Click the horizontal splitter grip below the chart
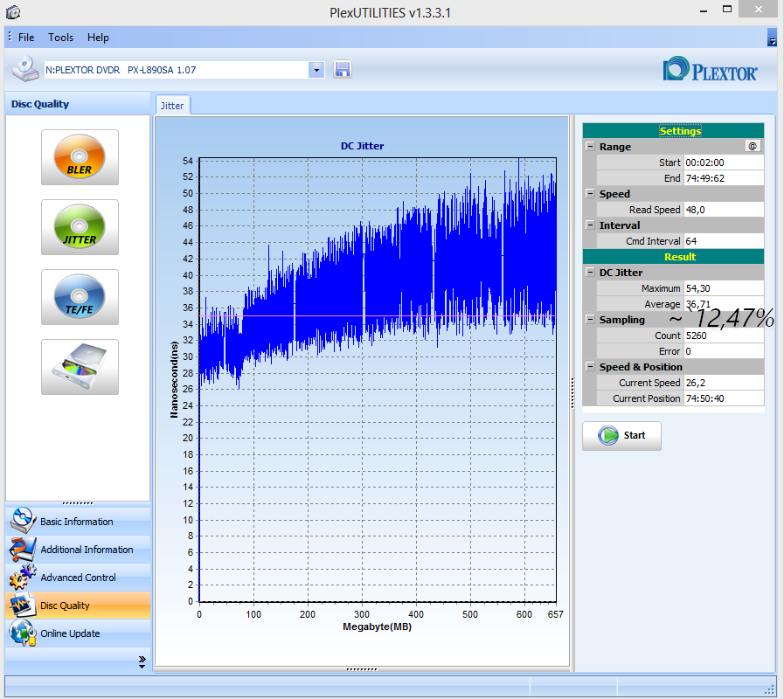 click(362, 669)
